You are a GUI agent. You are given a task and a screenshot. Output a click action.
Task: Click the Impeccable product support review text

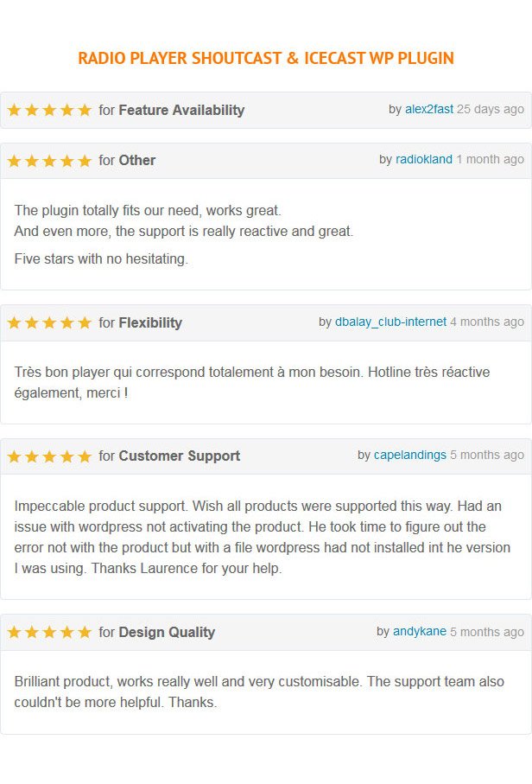point(263,537)
